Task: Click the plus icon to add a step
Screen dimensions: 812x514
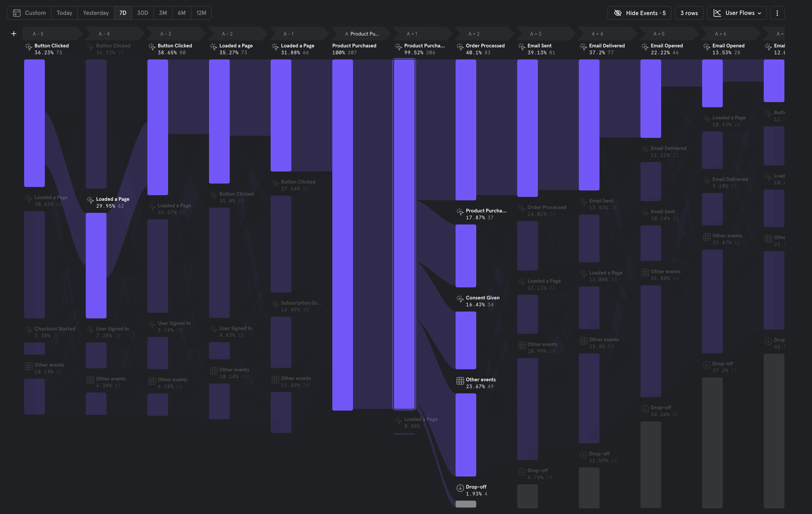Action: pos(14,34)
